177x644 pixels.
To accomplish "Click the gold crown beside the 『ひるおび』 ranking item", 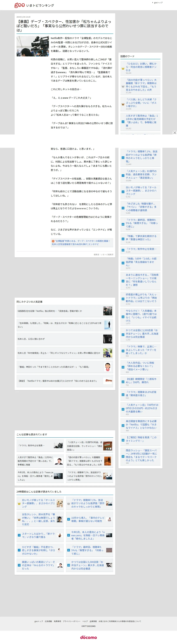I will click(123, 69).
